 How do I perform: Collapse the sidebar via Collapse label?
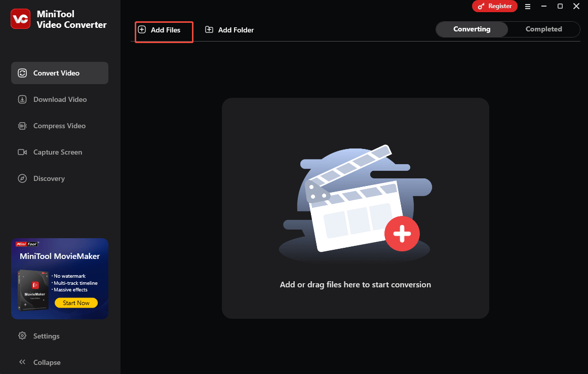47,362
